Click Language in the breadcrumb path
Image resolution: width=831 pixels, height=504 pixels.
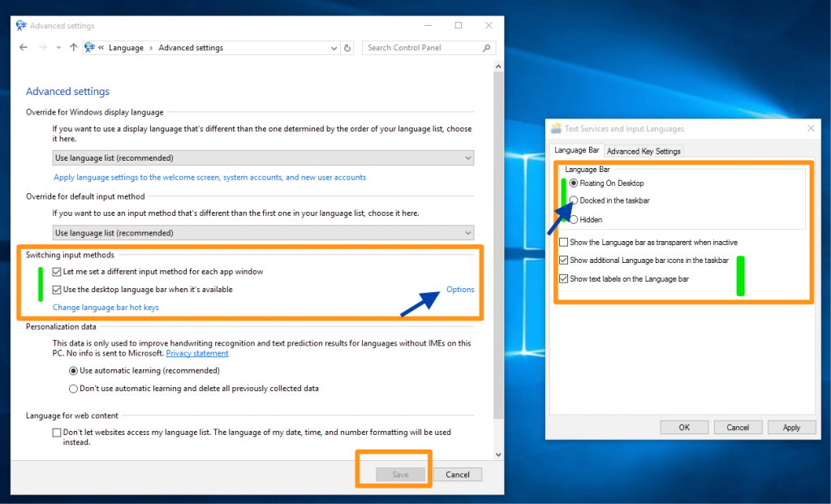pyautogui.click(x=126, y=48)
